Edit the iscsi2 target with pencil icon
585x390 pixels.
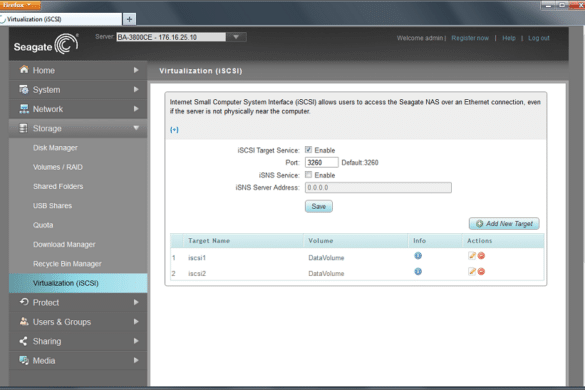coord(472,271)
